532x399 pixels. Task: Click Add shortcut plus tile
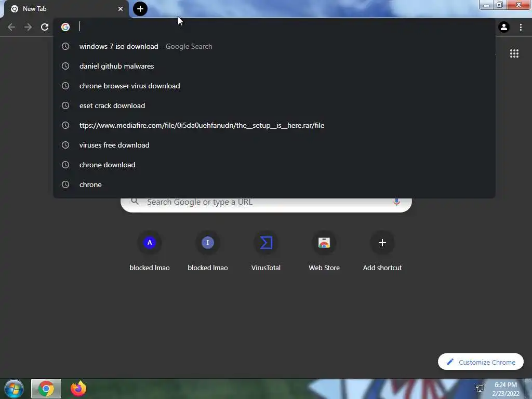click(x=382, y=251)
